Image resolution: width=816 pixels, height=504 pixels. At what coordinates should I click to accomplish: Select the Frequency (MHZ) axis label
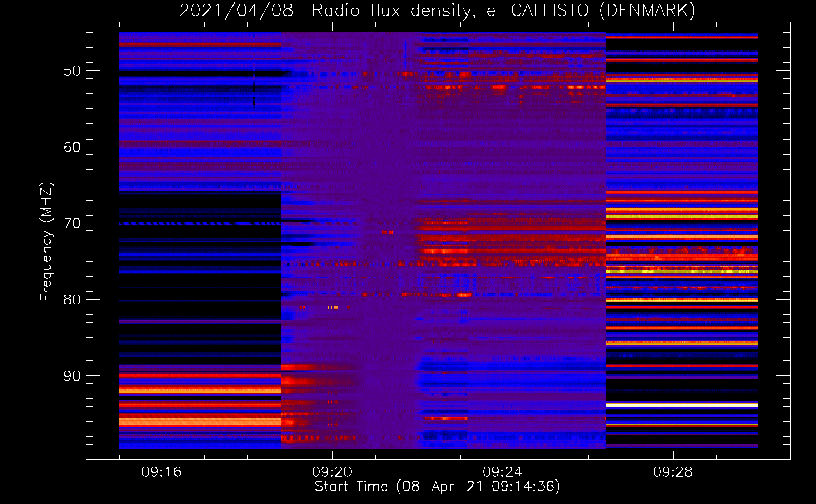coord(46,242)
